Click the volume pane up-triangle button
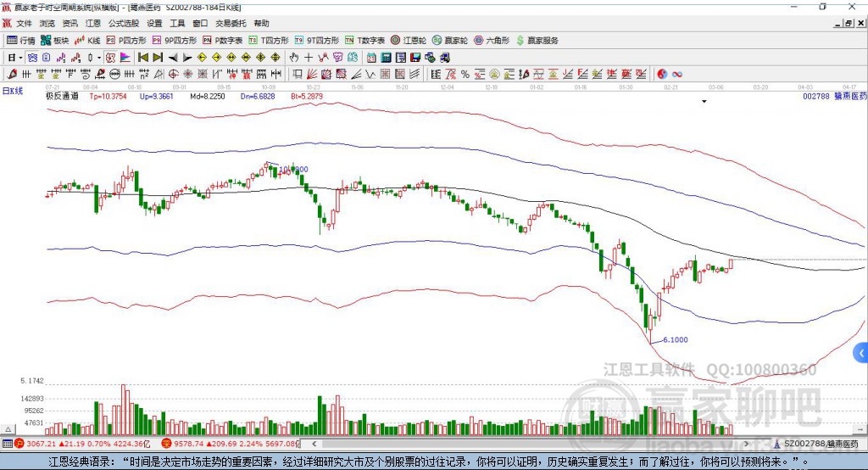 8,429
